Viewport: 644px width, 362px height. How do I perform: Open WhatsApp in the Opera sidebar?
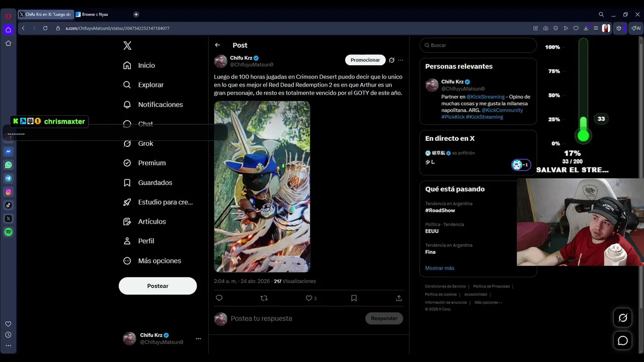click(x=8, y=165)
